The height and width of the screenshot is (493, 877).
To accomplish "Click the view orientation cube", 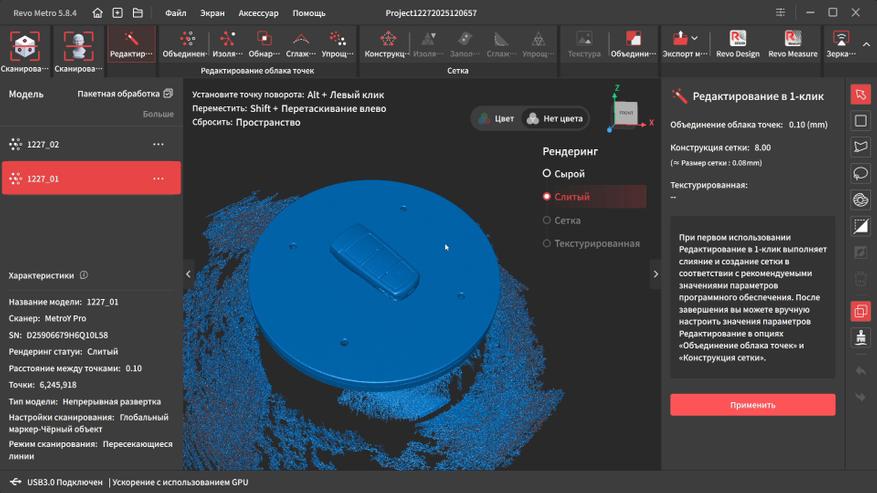I will click(624, 112).
